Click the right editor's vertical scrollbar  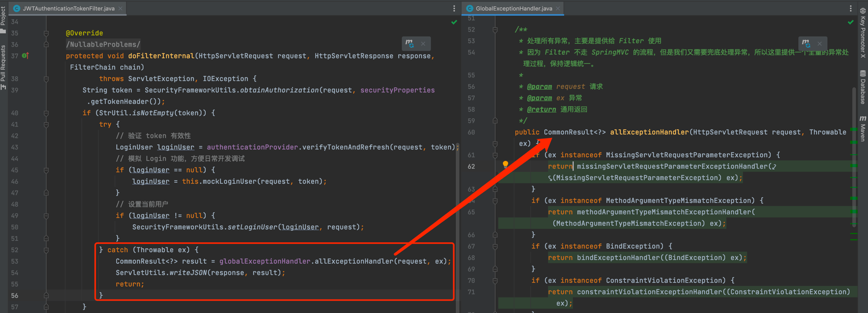(x=854, y=156)
